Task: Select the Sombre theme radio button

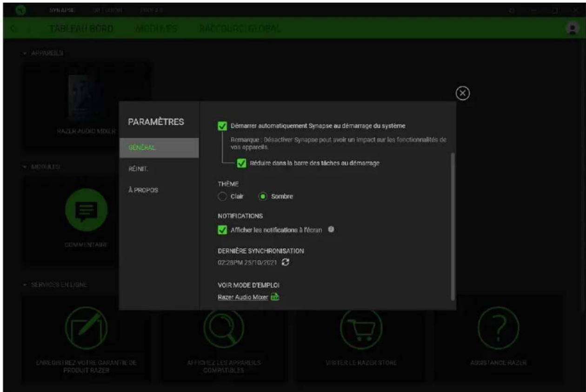Action: pyautogui.click(x=263, y=196)
